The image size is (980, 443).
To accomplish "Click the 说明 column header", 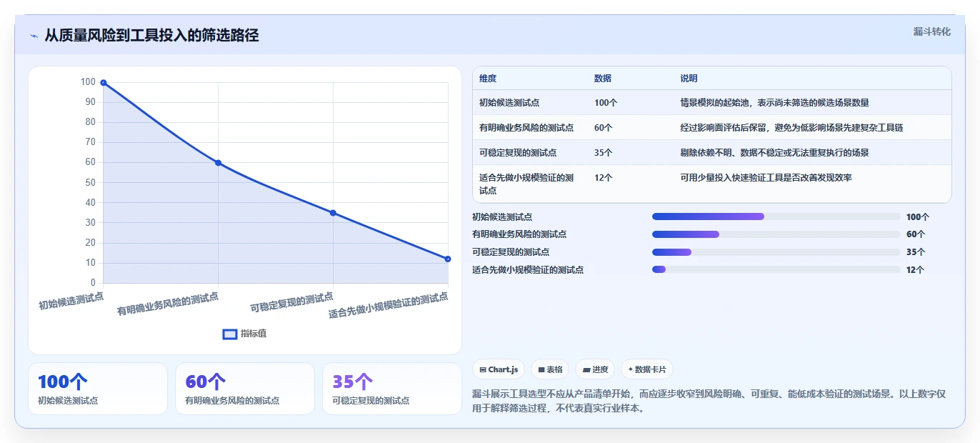I will click(x=689, y=79).
